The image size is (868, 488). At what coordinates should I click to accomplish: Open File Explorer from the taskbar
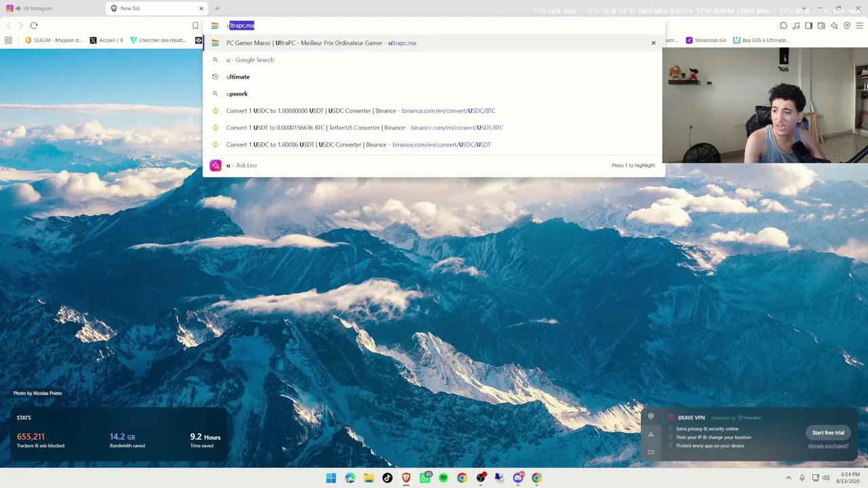[369, 478]
